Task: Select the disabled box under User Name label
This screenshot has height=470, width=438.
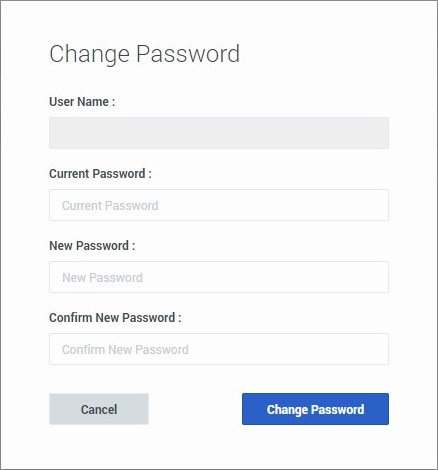Action: [219, 133]
